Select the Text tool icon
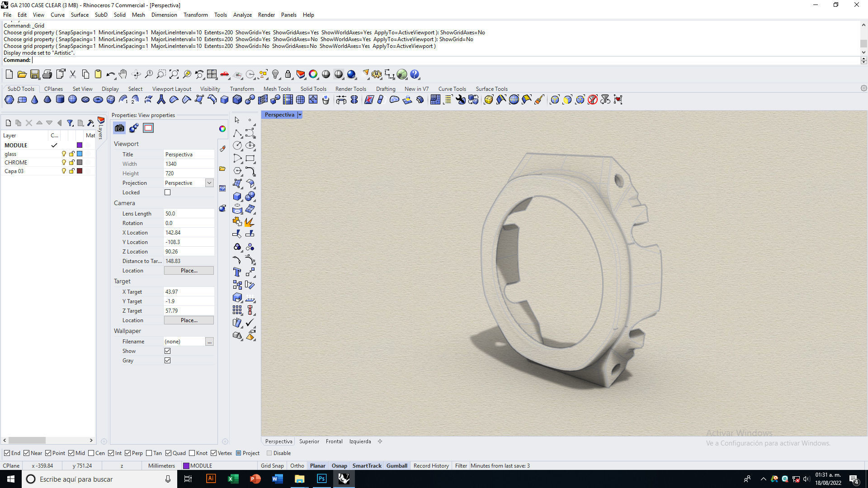Image resolution: width=868 pixels, height=488 pixels. click(x=237, y=272)
